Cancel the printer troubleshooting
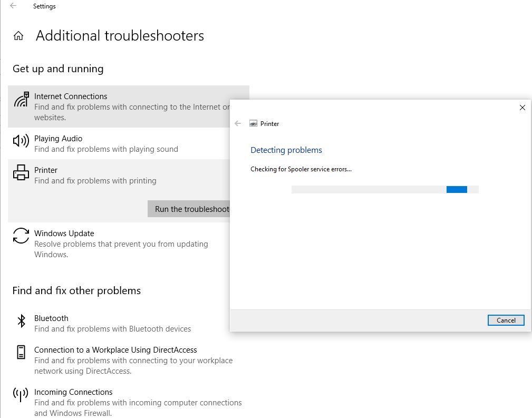Screen dimensions: 532x418 click(x=506, y=320)
